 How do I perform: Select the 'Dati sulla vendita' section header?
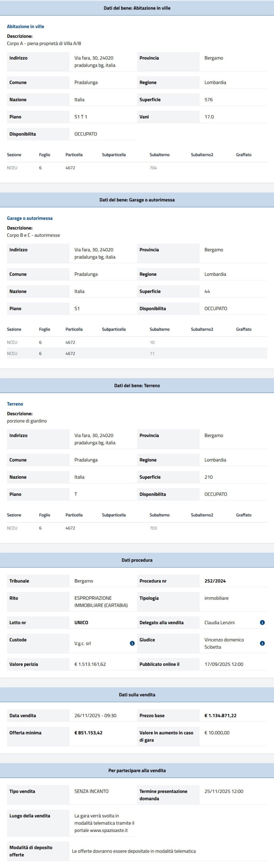(137, 695)
